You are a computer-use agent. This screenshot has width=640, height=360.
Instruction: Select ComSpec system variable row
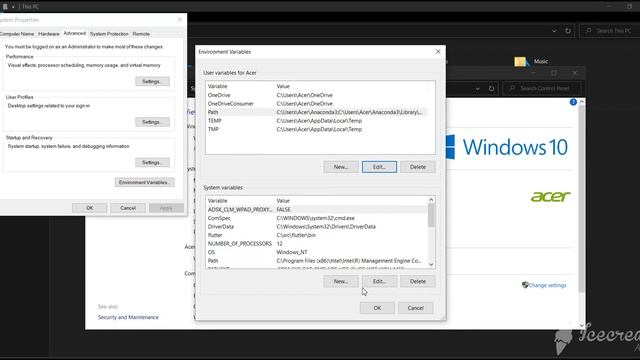click(317, 218)
